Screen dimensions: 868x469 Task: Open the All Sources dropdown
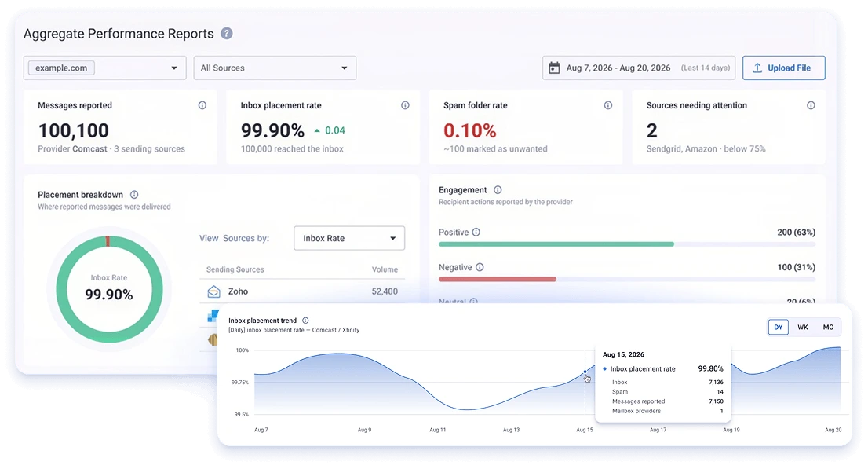(275, 68)
